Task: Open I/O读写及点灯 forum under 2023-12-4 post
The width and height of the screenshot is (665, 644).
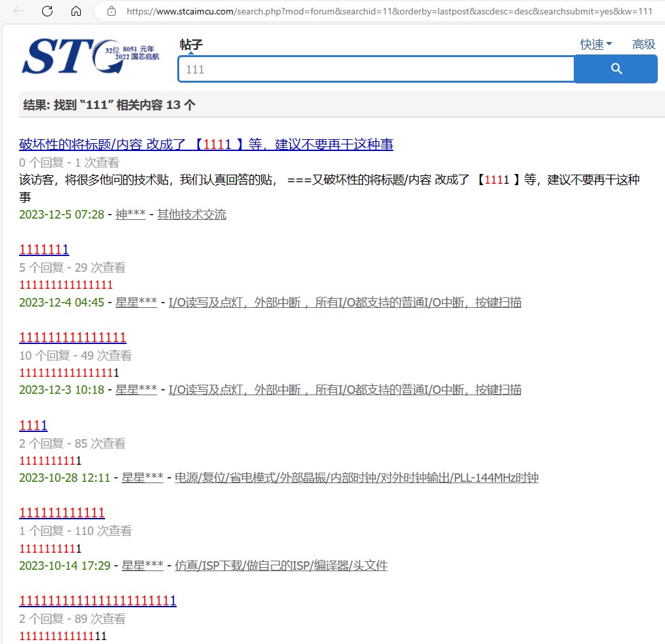Action: click(x=345, y=302)
